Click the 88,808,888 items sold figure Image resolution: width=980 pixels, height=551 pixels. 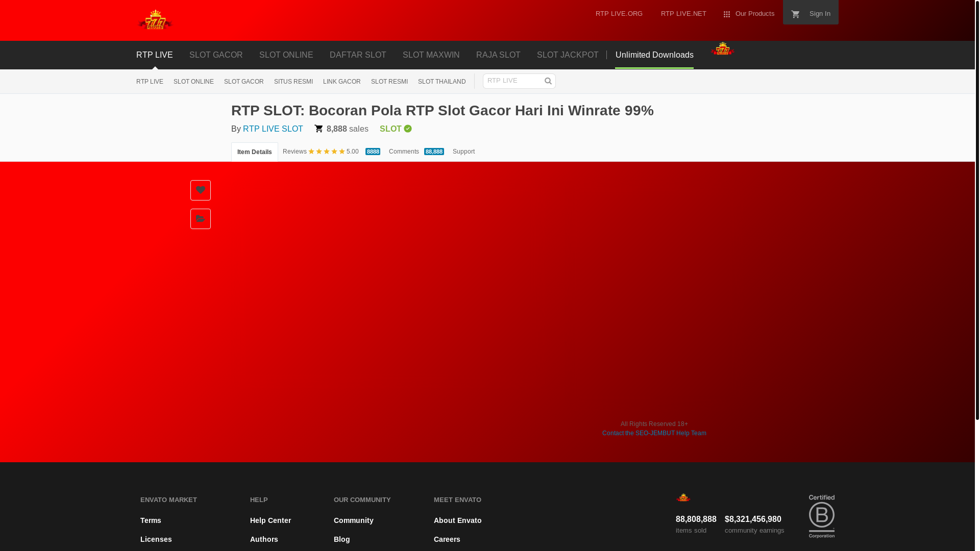696,519
